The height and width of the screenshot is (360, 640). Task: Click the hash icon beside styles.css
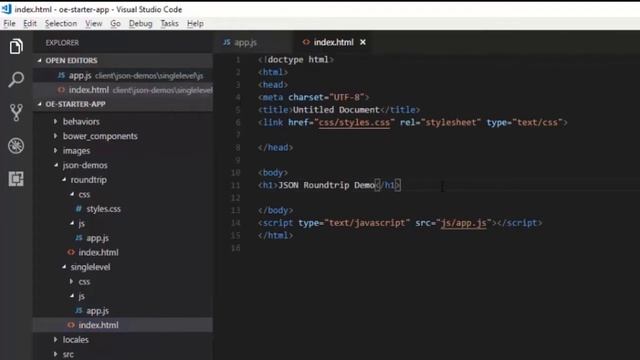click(x=79, y=209)
